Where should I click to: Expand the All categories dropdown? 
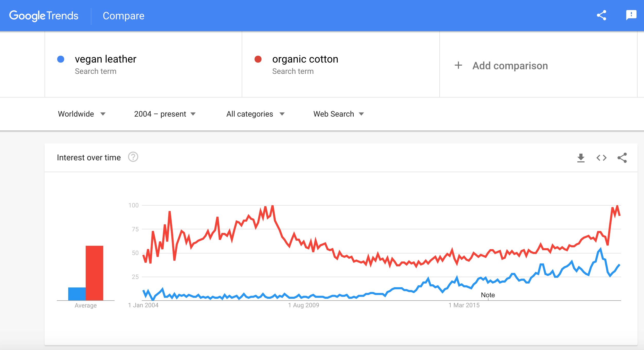tap(255, 114)
